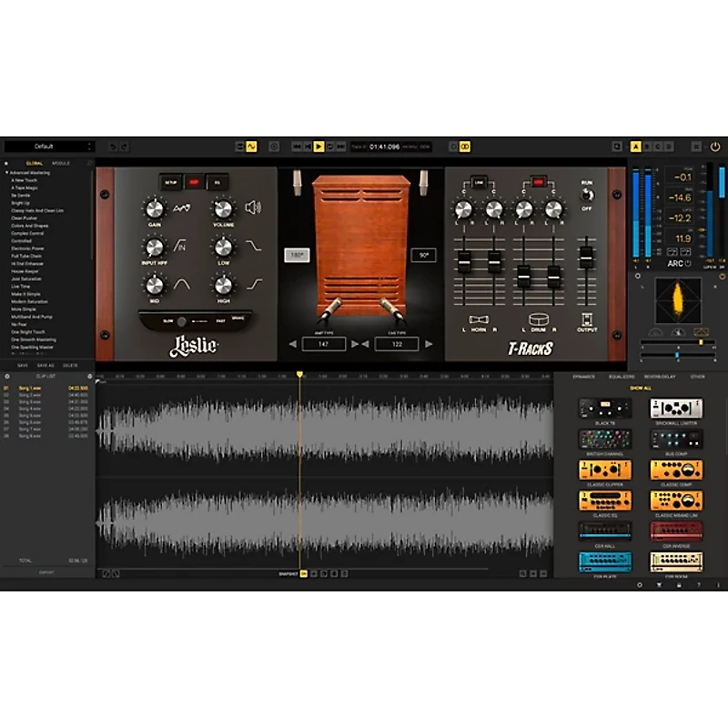Screen dimensions: 728x728
Task: Select the A snapshot slot button
Action: [634, 147]
